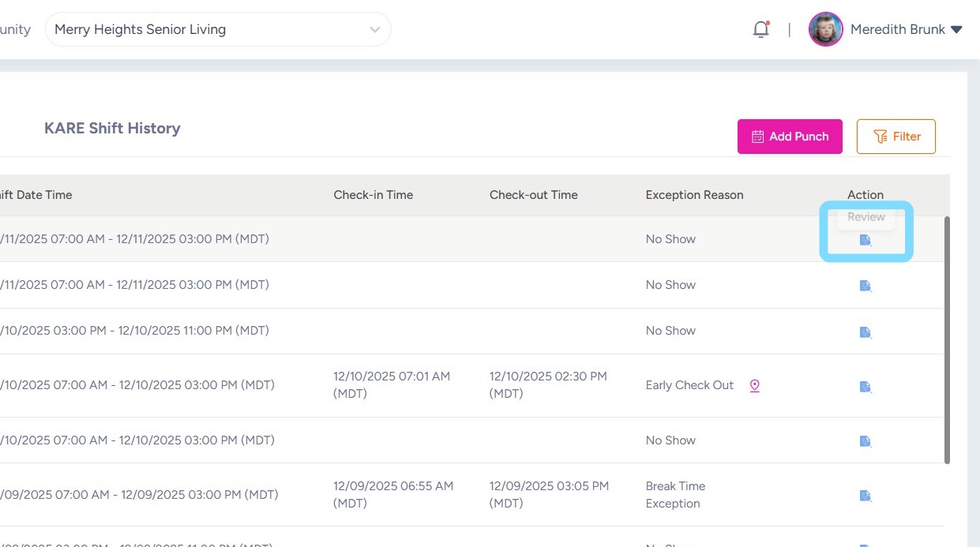Click the Meredith Brunk username text
The height and width of the screenshot is (547, 980).
[x=897, y=30]
